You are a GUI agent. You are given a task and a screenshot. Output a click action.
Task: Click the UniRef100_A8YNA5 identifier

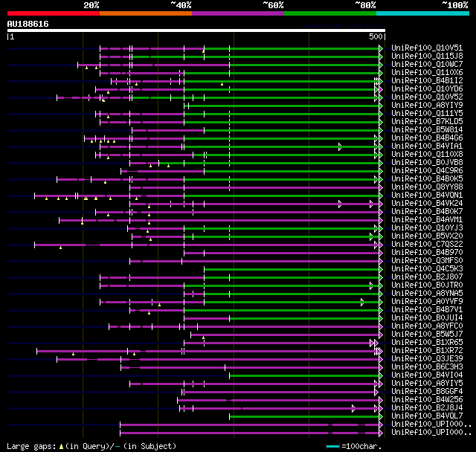pos(427,294)
